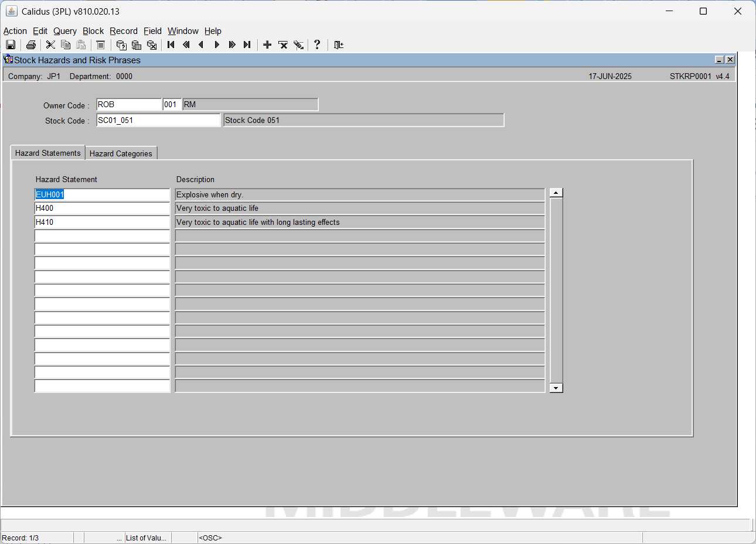This screenshot has width=756, height=544.
Task: Go to previous record arrow
Action: coord(202,45)
